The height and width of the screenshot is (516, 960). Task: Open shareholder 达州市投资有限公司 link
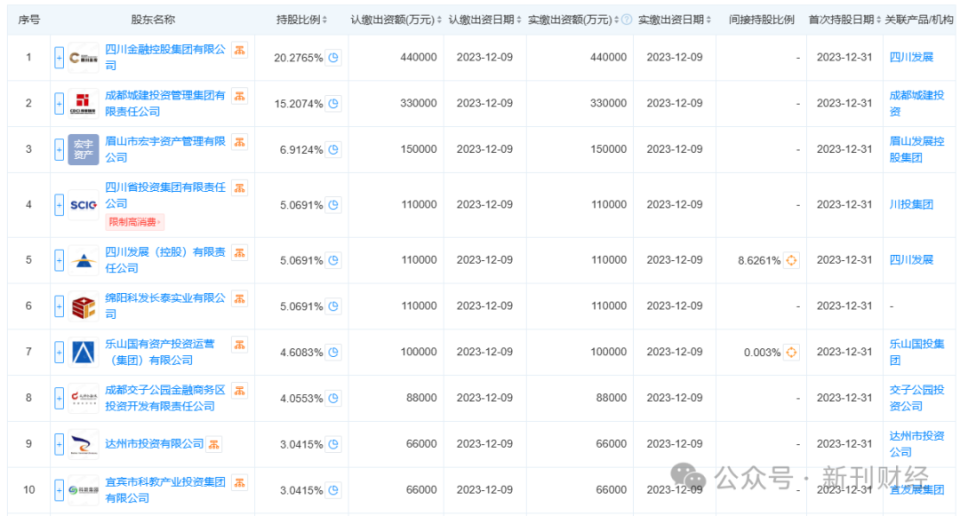(154, 444)
